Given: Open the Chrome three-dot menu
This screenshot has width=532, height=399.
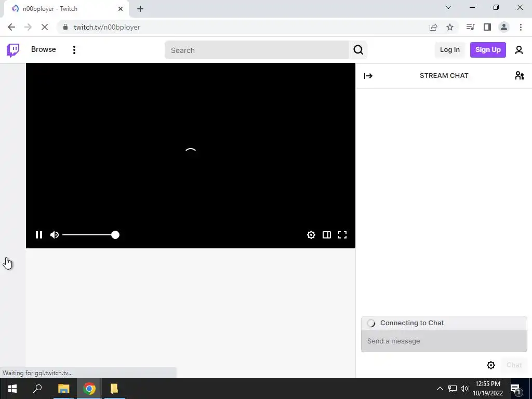Looking at the screenshot, I should (x=521, y=27).
